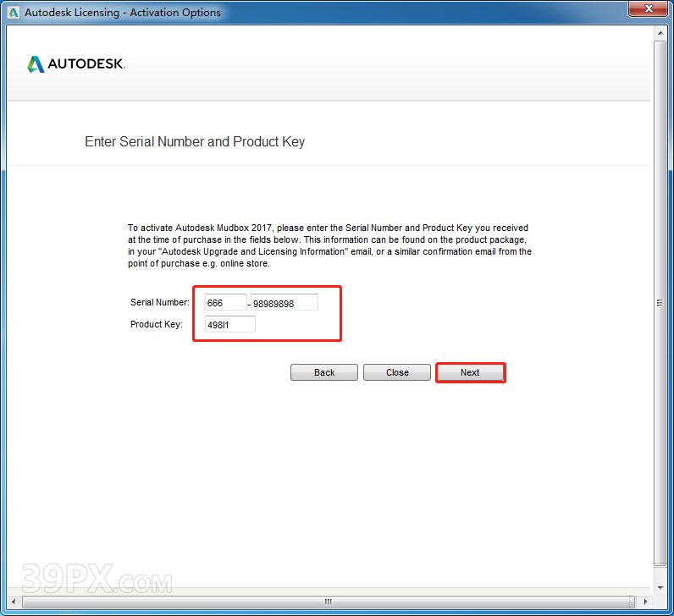
Task: Click the Autodesk icon in the title bar
Action: coord(13,13)
